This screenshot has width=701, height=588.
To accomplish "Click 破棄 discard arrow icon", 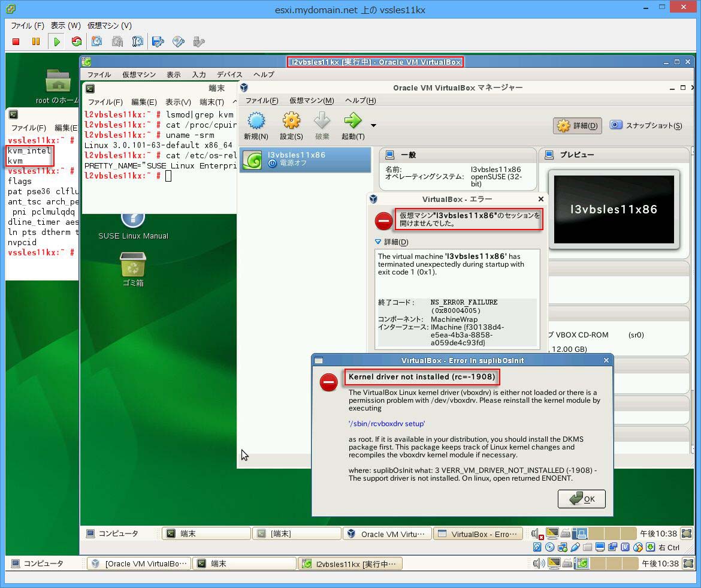I will tap(322, 126).
